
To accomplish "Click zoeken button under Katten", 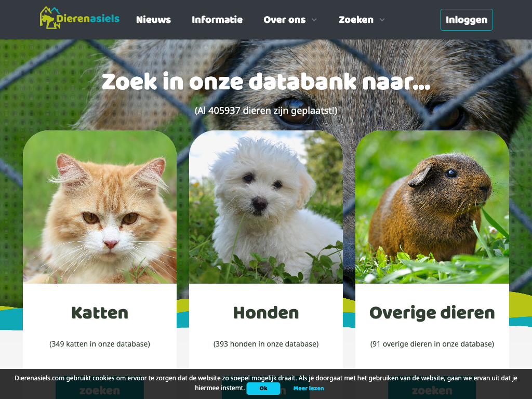I will (100, 390).
